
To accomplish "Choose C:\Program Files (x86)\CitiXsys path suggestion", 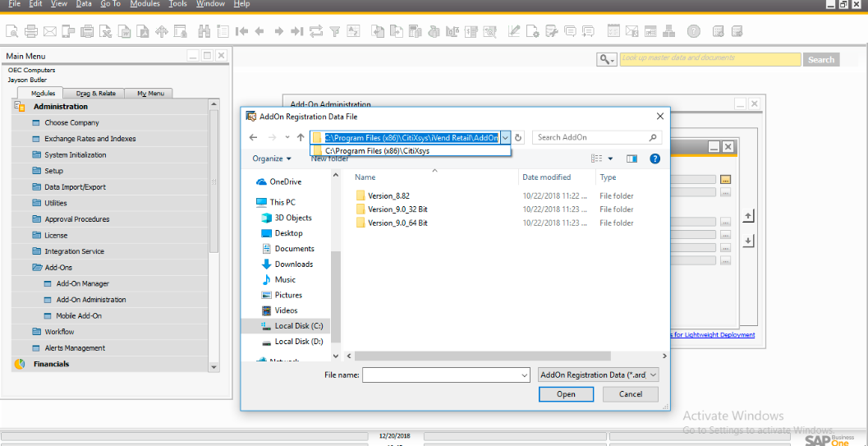I will click(x=411, y=150).
